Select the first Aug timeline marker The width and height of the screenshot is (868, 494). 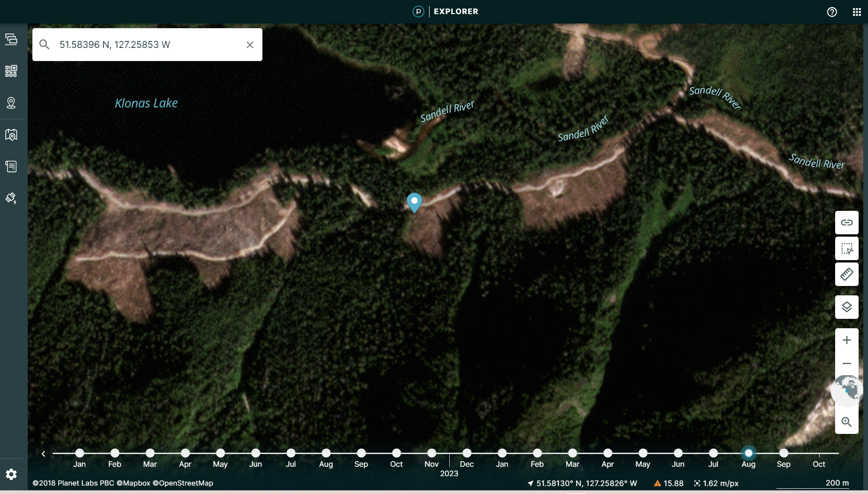[326, 453]
